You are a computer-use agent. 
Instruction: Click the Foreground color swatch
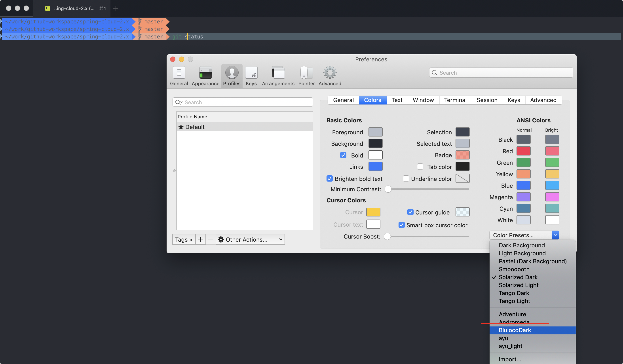pyautogui.click(x=375, y=132)
